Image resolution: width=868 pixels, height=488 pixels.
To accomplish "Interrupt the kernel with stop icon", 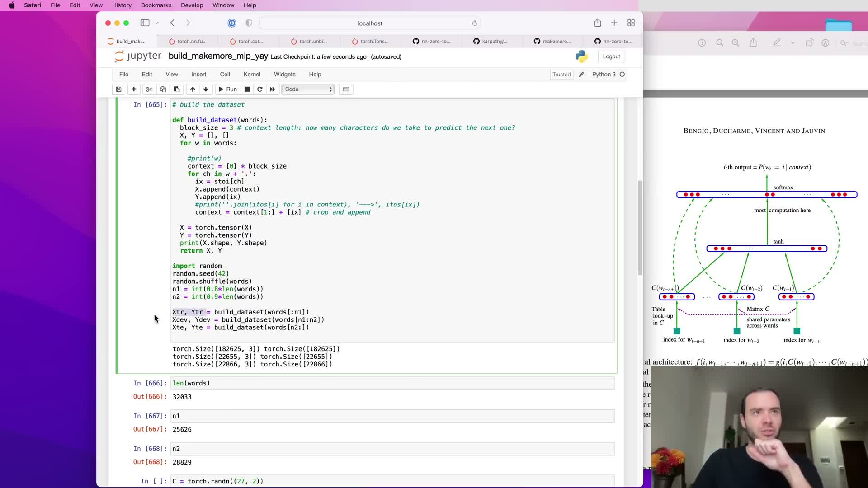I will 247,89.
